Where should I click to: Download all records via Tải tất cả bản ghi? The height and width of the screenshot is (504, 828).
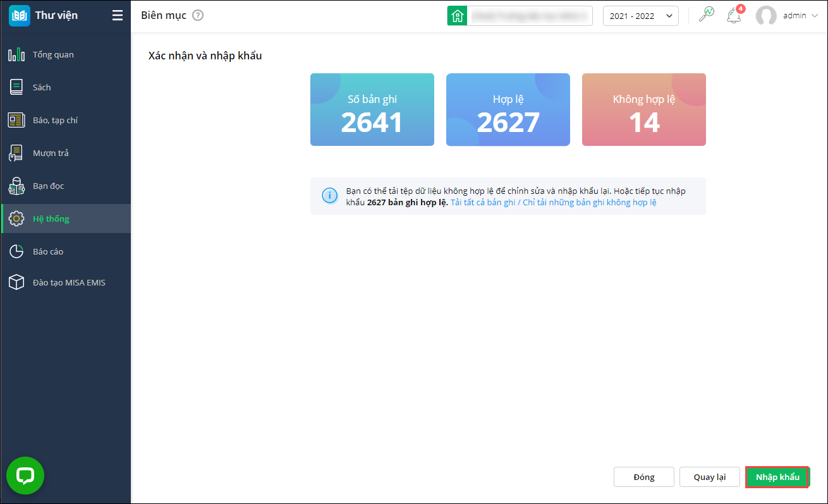483,203
